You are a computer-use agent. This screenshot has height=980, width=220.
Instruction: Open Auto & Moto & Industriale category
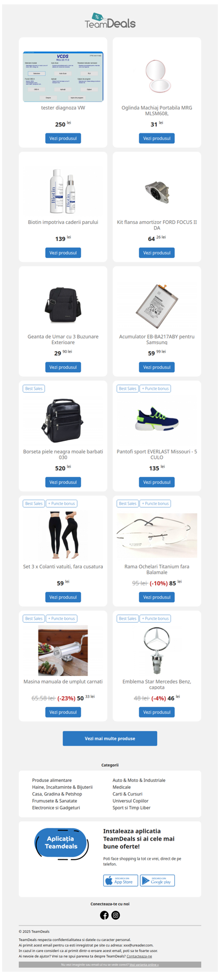(x=139, y=780)
